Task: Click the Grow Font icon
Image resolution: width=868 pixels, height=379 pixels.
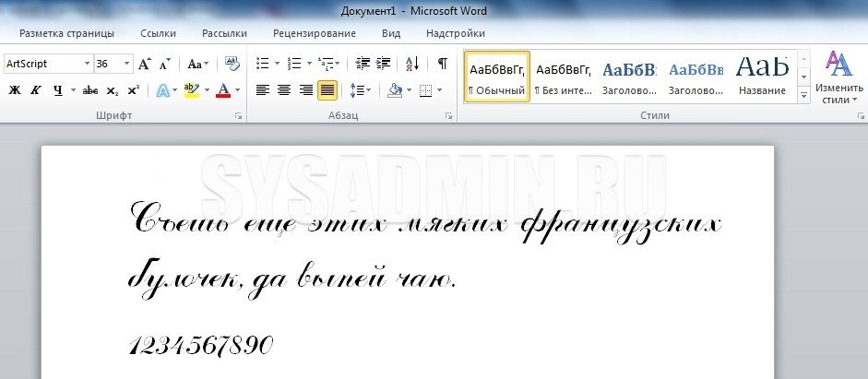Action: coord(144,64)
